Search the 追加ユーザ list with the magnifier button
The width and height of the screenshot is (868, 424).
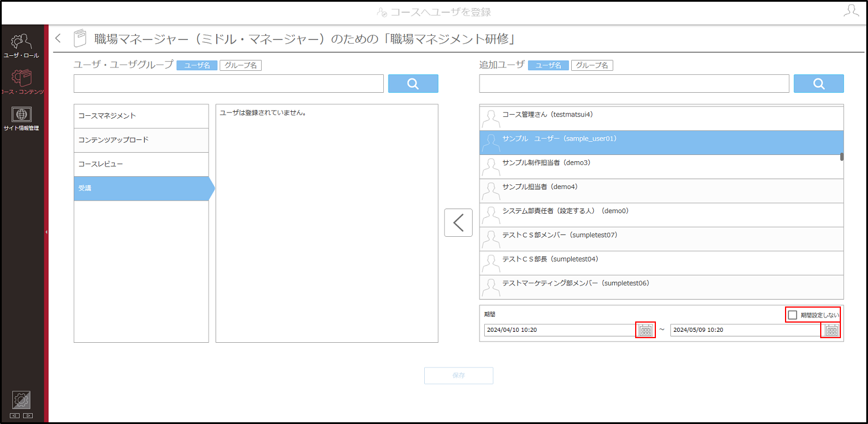pyautogui.click(x=819, y=84)
